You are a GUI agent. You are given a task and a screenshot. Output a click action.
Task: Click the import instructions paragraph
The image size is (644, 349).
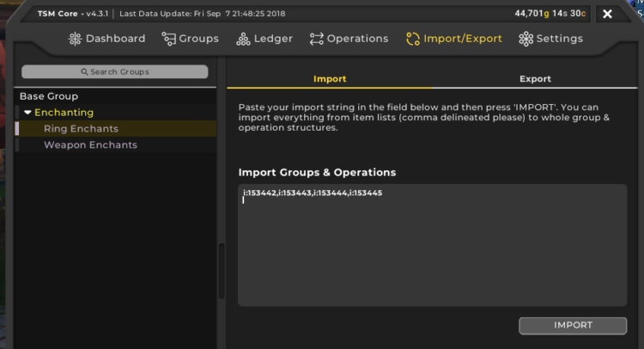(424, 118)
